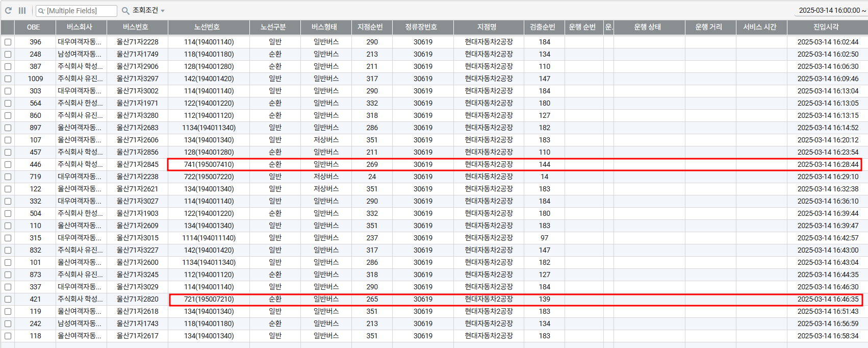This screenshot has width=868, height=348.
Task: Click the refresh icon in the toolbar
Action: click(x=8, y=10)
